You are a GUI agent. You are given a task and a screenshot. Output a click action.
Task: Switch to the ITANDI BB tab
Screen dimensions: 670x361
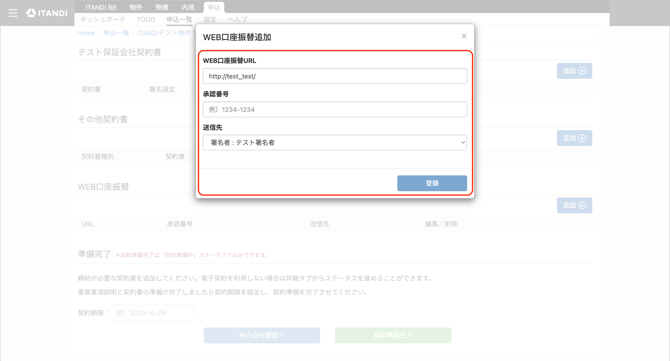coord(101,7)
